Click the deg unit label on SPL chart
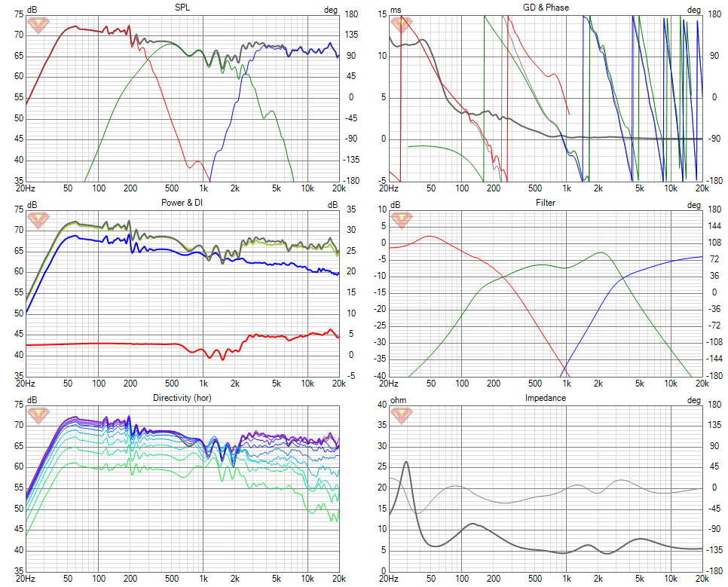Screen dimensions: 728x587 tap(331, 10)
